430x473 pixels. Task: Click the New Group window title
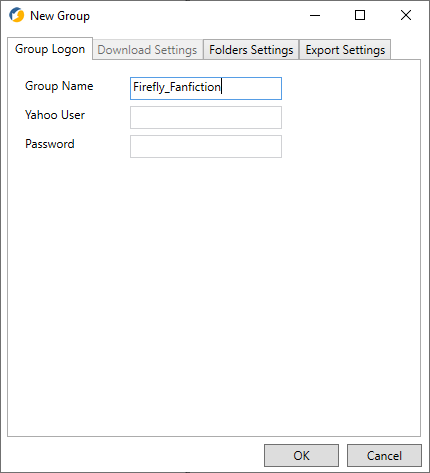[60, 16]
